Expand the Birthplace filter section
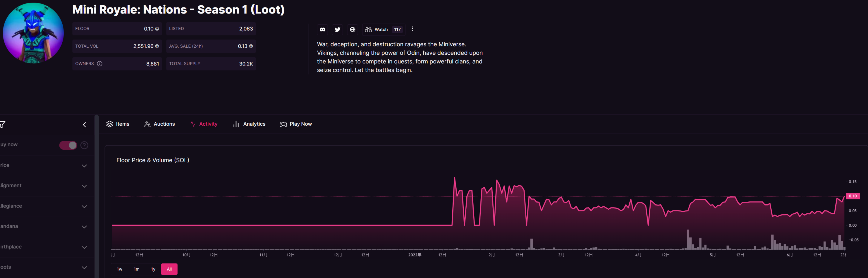The image size is (868, 278). tap(84, 247)
